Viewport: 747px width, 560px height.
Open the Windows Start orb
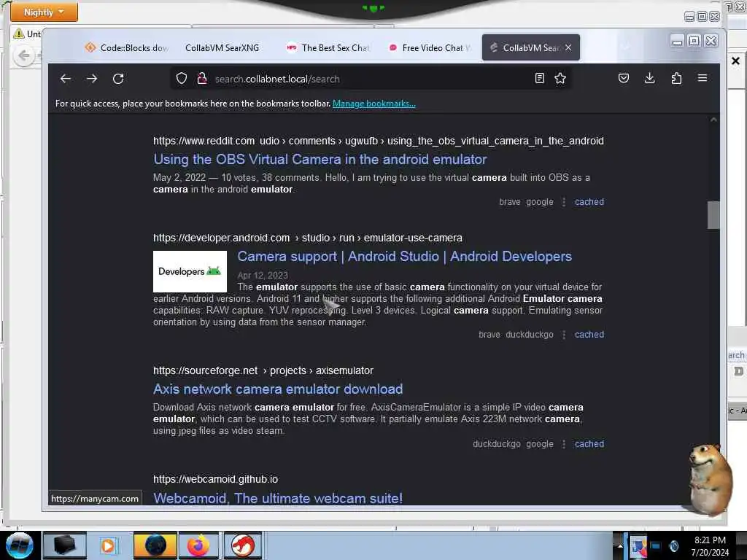[20, 545]
